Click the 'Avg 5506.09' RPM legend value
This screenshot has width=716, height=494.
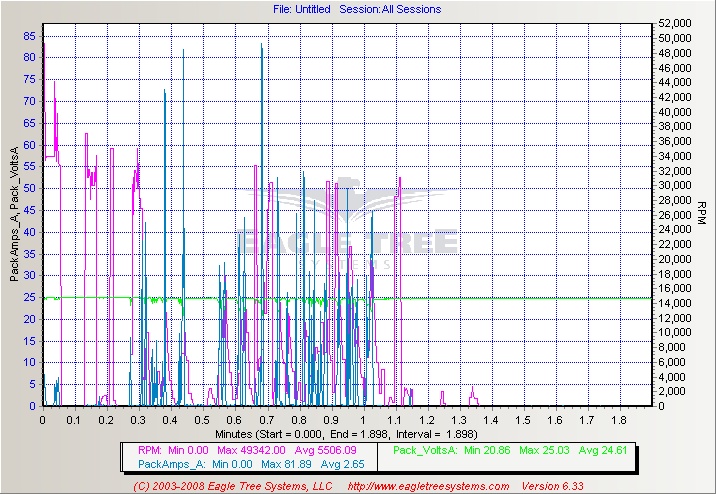[325, 450]
